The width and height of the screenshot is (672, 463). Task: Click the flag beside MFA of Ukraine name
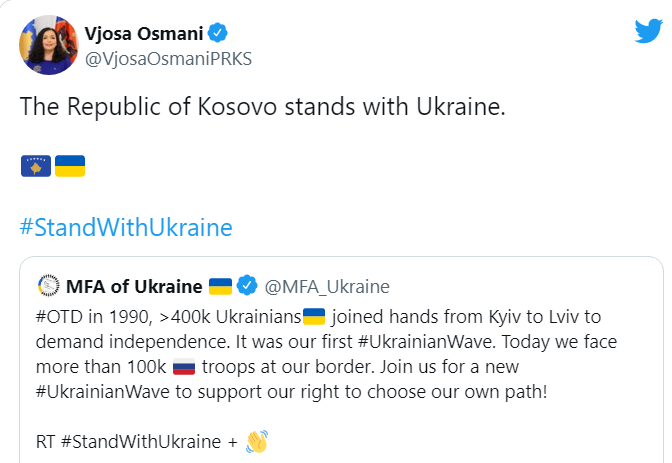220,286
